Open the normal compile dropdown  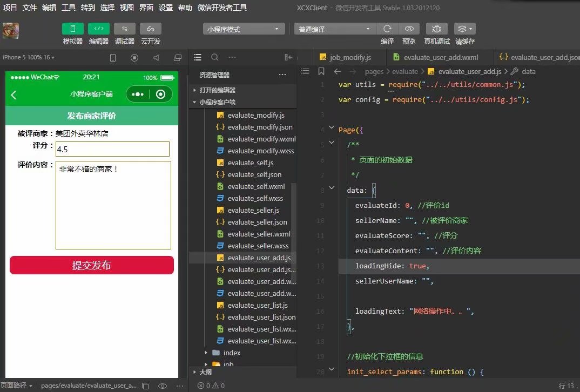tap(335, 29)
